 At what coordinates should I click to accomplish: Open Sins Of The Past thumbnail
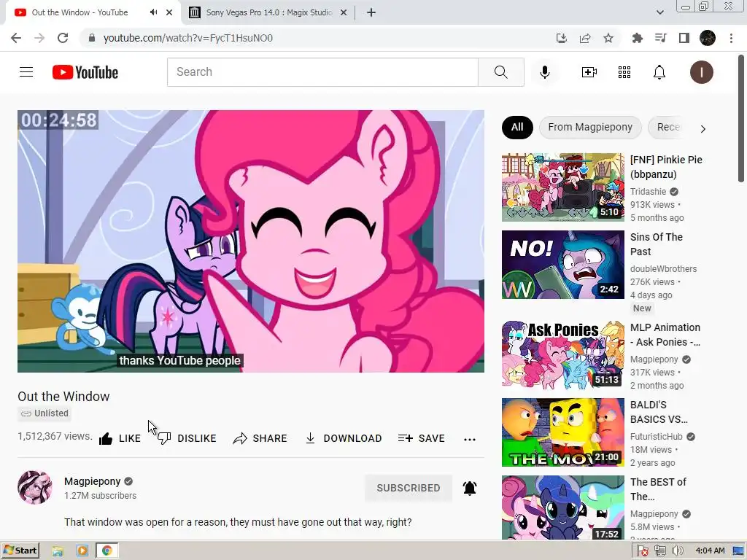pos(563,265)
